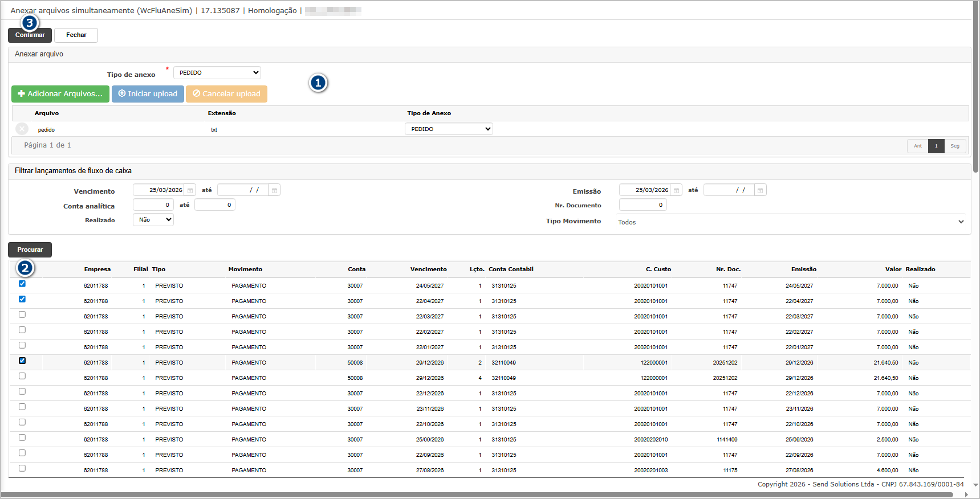This screenshot has width=980, height=499.
Task: Start upload with Iniciar upload button
Action: click(148, 94)
